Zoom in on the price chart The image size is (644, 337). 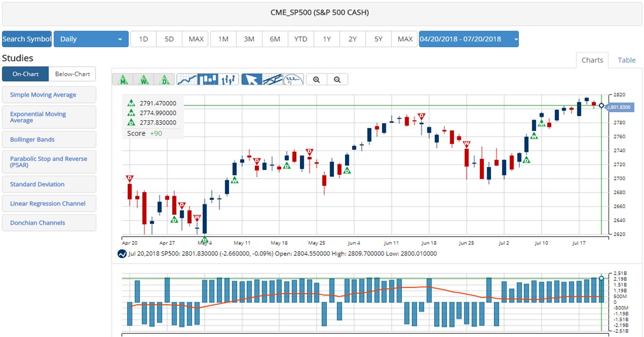(317, 79)
